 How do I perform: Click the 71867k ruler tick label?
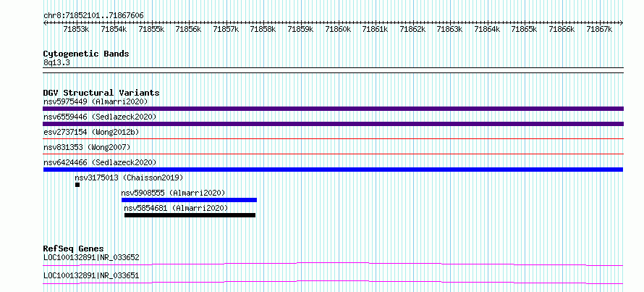598,29
